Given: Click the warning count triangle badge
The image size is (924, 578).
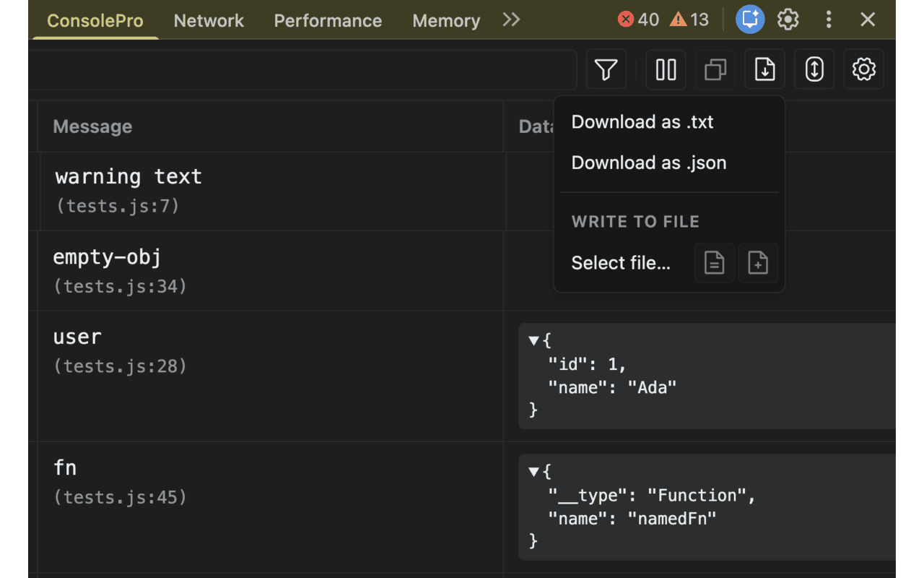Looking at the screenshot, I should point(689,20).
